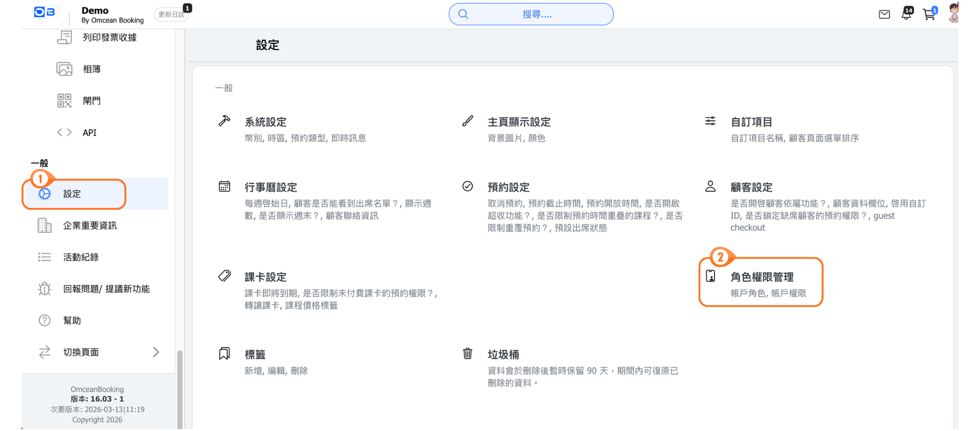Screen dimensions: 980x431
Task: Click the sidebar vertical scrollbar
Action: [x=179, y=388]
